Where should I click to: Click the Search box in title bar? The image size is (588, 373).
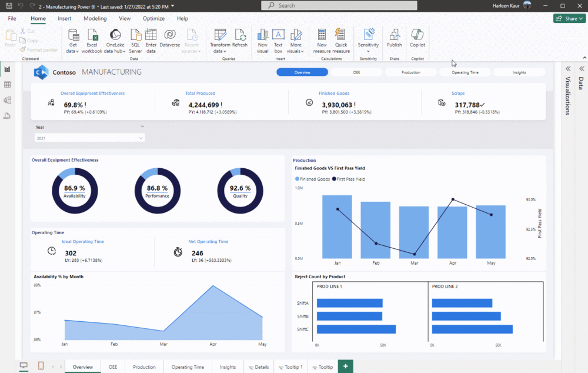[x=339, y=5]
